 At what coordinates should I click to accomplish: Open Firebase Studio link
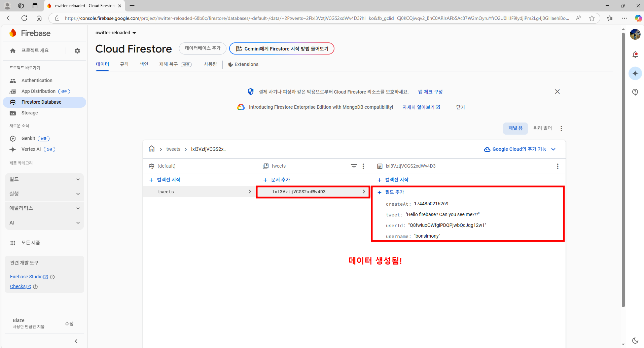tap(29, 277)
